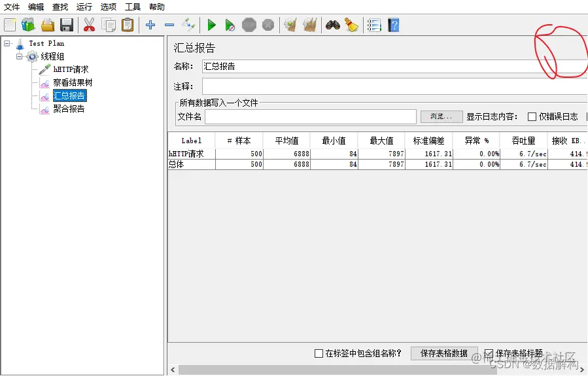This screenshot has height=376, width=588.
Task: Open the 文件 menu
Action: (12, 7)
